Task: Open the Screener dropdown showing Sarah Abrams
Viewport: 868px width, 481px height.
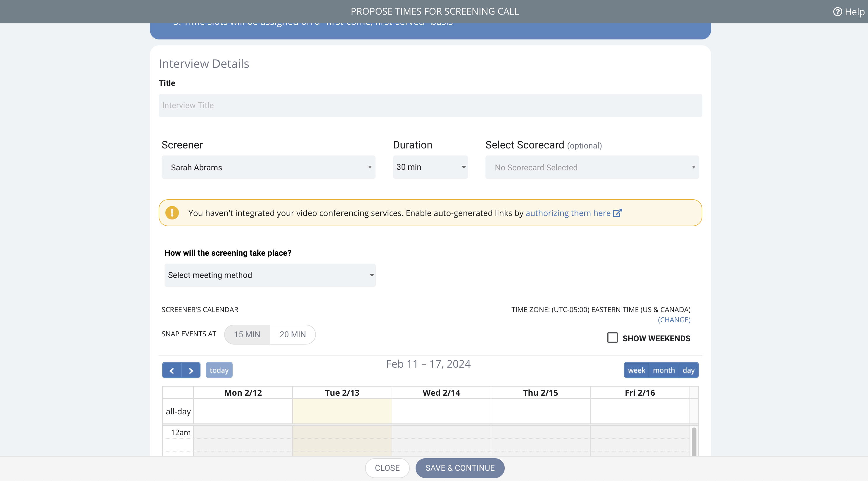Action: click(268, 167)
